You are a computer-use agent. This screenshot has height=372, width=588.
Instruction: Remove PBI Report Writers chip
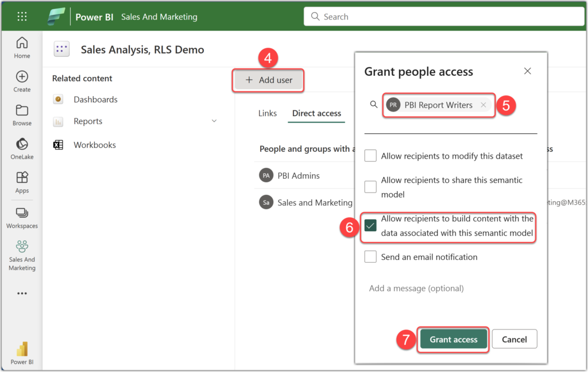coord(483,105)
